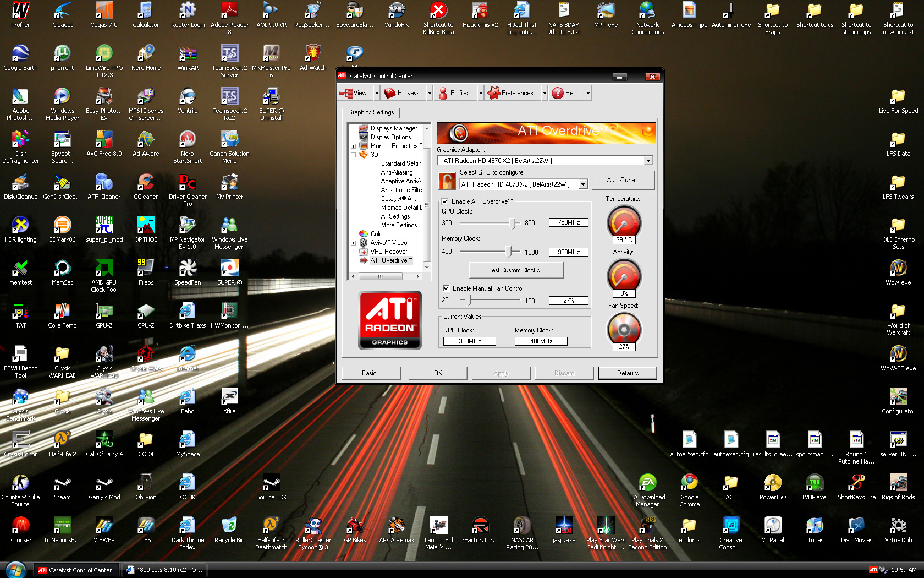
Task: Toggle the Enable Manual Fan Control checkbox
Action: click(446, 288)
